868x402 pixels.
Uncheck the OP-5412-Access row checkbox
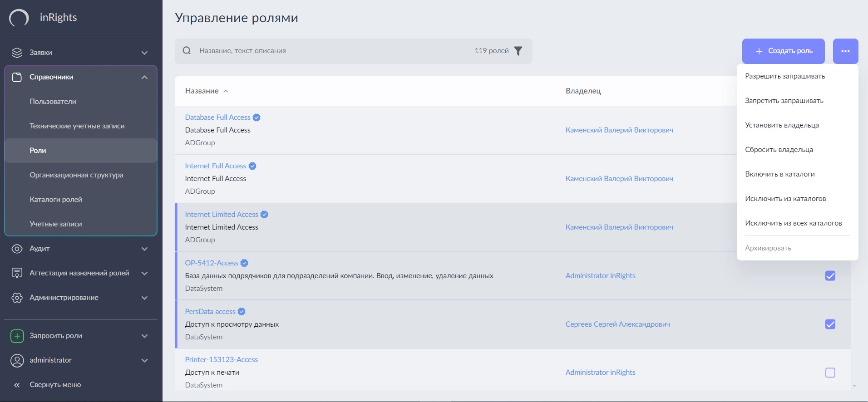click(830, 276)
